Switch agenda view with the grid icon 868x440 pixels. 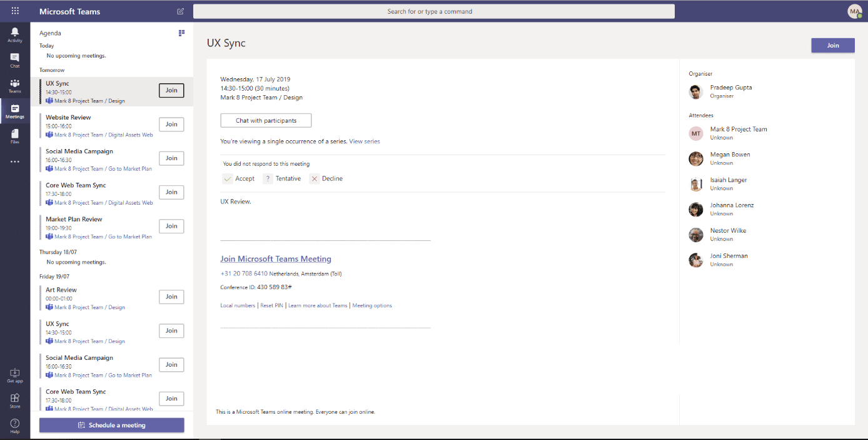point(181,33)
